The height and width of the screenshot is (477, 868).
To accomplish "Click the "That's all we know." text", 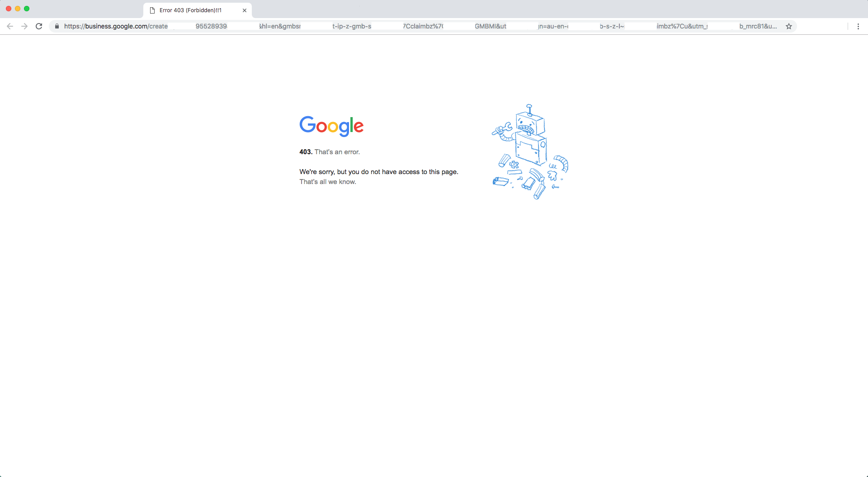I will tap(328, 182).
